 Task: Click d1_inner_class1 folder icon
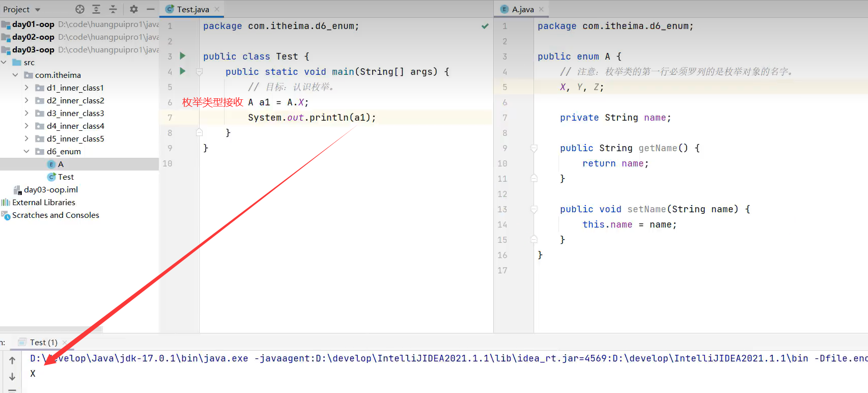click(40, 88)
